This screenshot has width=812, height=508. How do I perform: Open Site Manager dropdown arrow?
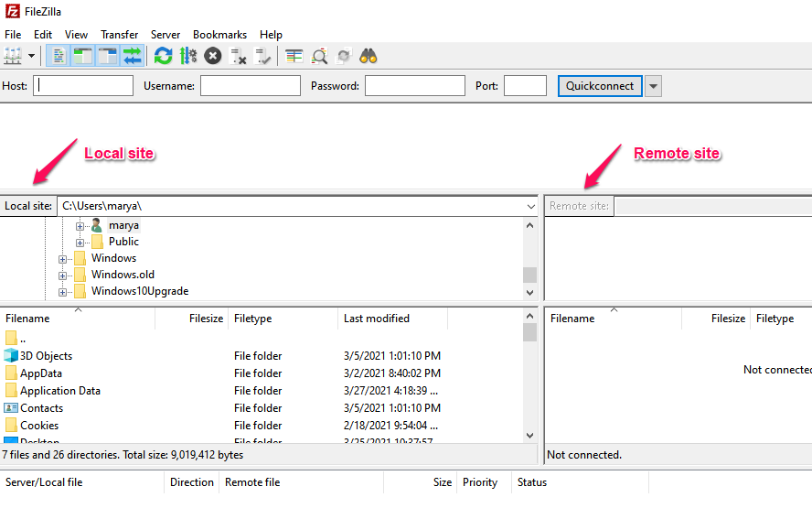pyautogui.click(x=32, y=56)
